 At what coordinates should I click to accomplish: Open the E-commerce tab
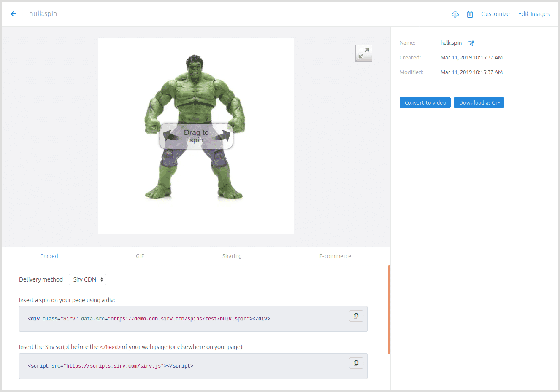335,256
